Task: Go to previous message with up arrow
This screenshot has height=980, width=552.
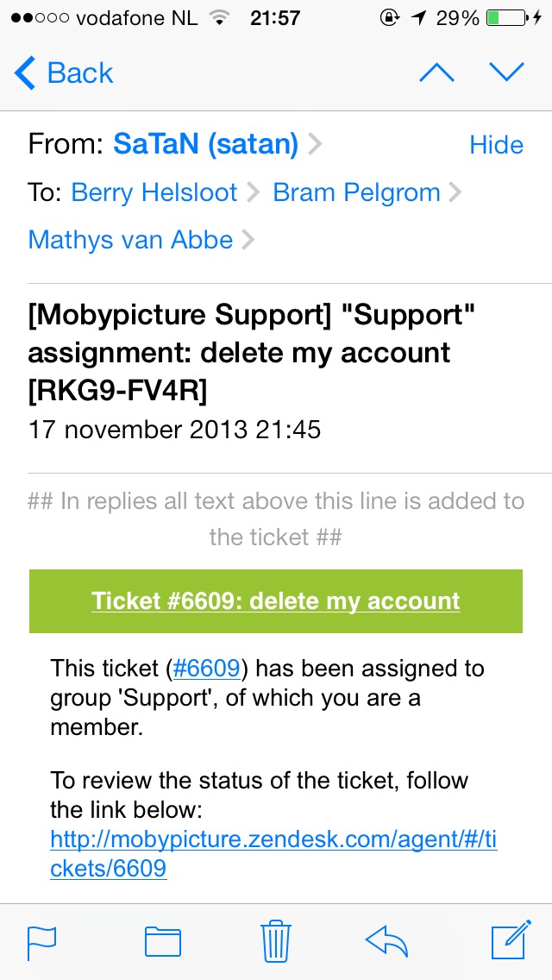Action: [x=436, y=73]
